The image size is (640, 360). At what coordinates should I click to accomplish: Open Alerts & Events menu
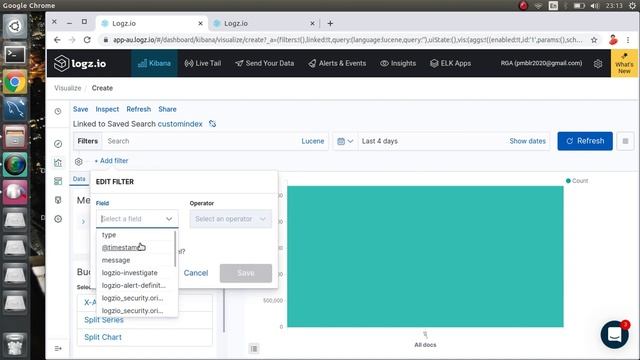pyautogui.click(x=337, y=63)
